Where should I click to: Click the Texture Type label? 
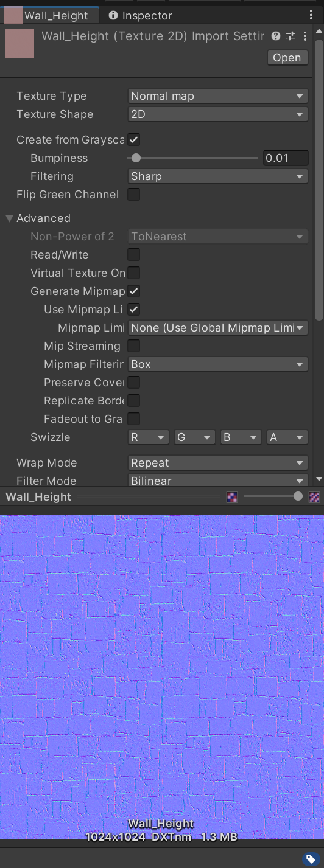(52, 96)
